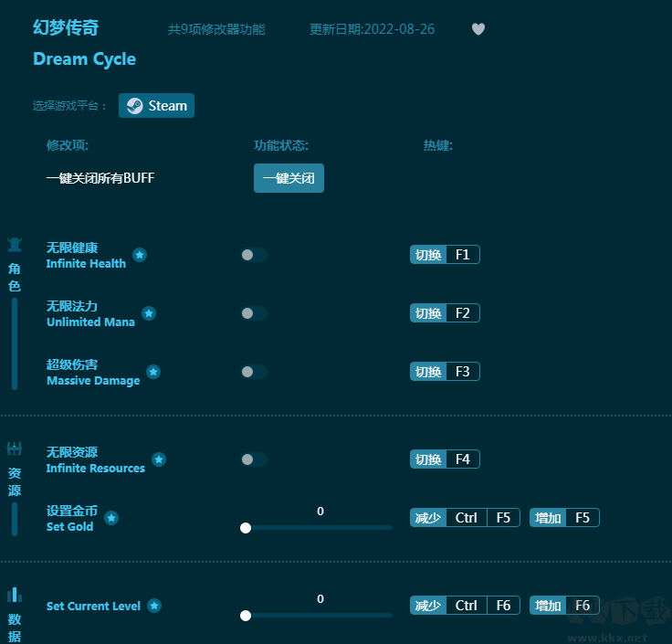
Task: Click the 切换 F4 hotkey button
Action: [x=445, y=459]
